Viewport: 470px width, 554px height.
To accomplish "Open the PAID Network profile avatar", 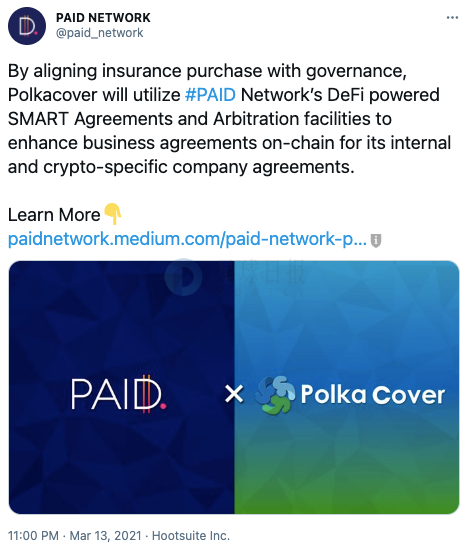I will click(x=27, y=26).
